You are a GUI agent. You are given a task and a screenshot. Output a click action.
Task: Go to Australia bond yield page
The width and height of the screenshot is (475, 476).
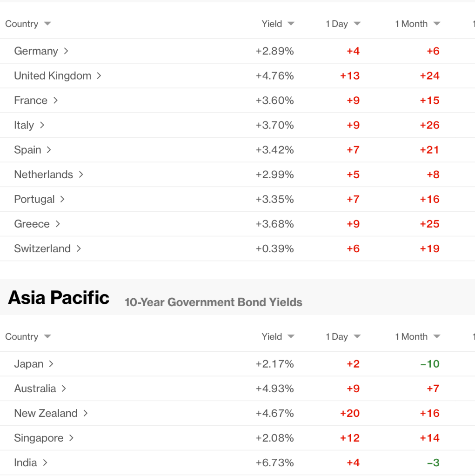click(35, 388)
